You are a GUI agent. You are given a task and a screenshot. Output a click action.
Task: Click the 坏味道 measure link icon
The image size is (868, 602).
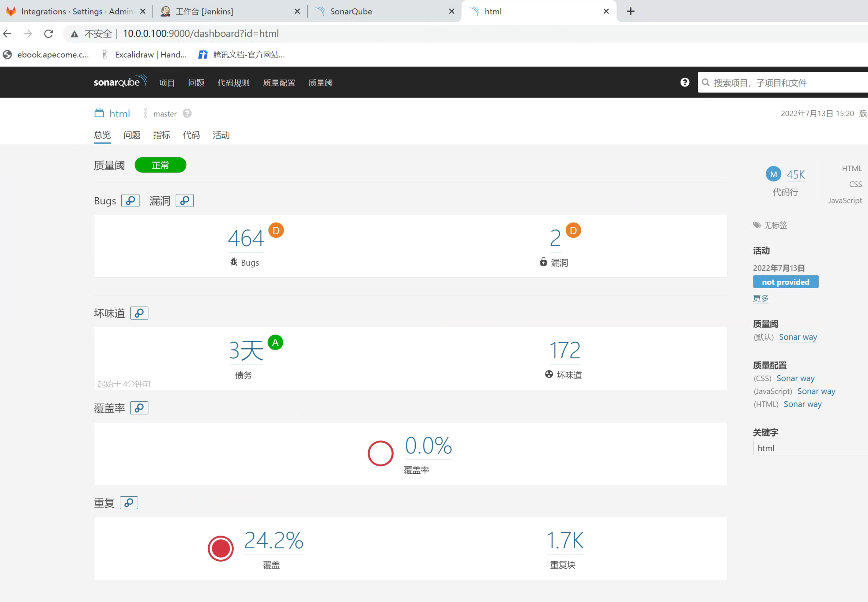(x=139, y=313)
